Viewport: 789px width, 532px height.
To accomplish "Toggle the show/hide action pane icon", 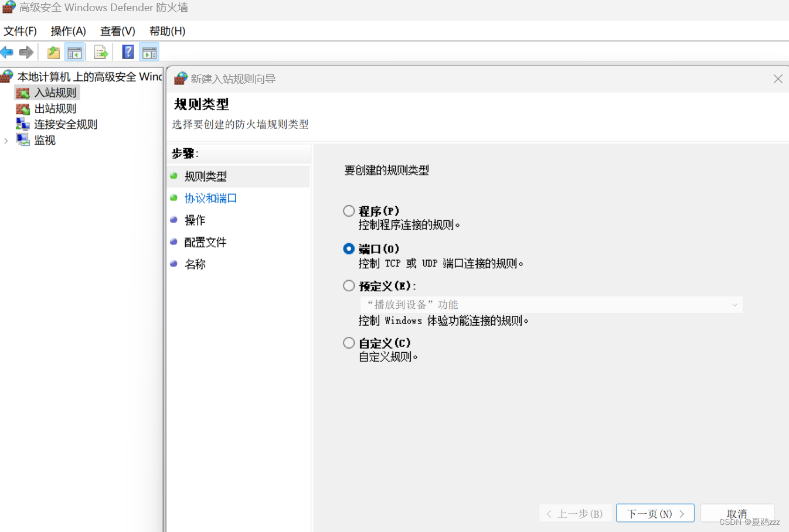I will [x=149, y=53].
